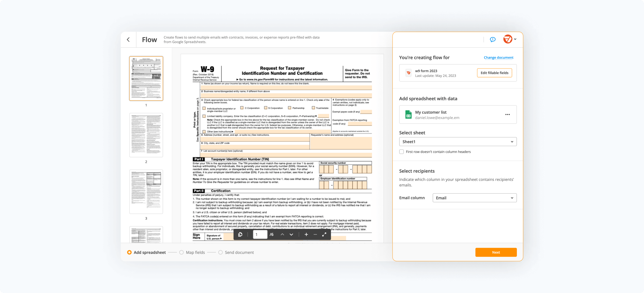Open options for My customer list spreadsheet

[x=508, y=114]
